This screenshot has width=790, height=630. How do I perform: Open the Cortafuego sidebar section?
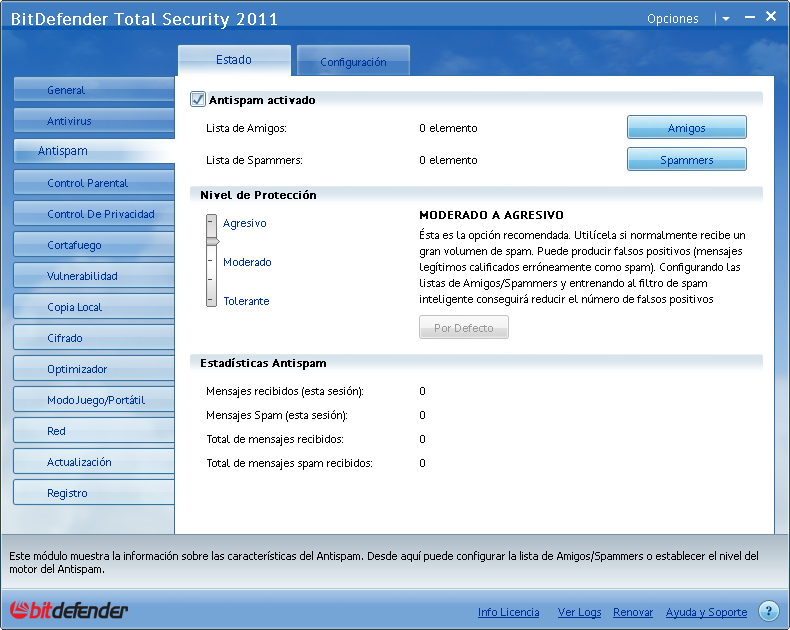(94, 245)
